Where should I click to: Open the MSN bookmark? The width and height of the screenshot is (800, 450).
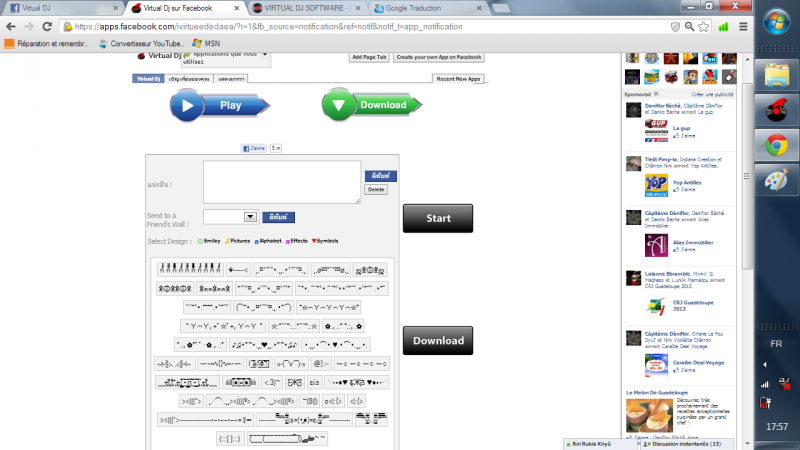pos(206,44)
